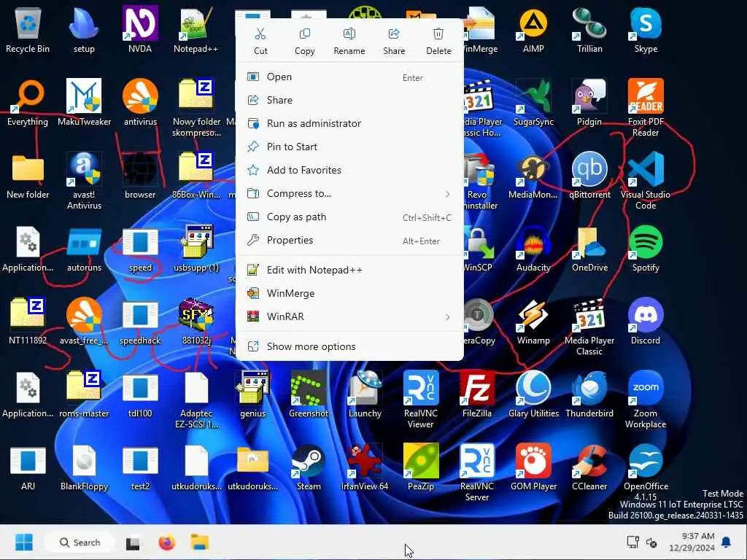Select Pin to Start
The height and width of the screenshot is (560, 747).
click(x=349, y=147)
